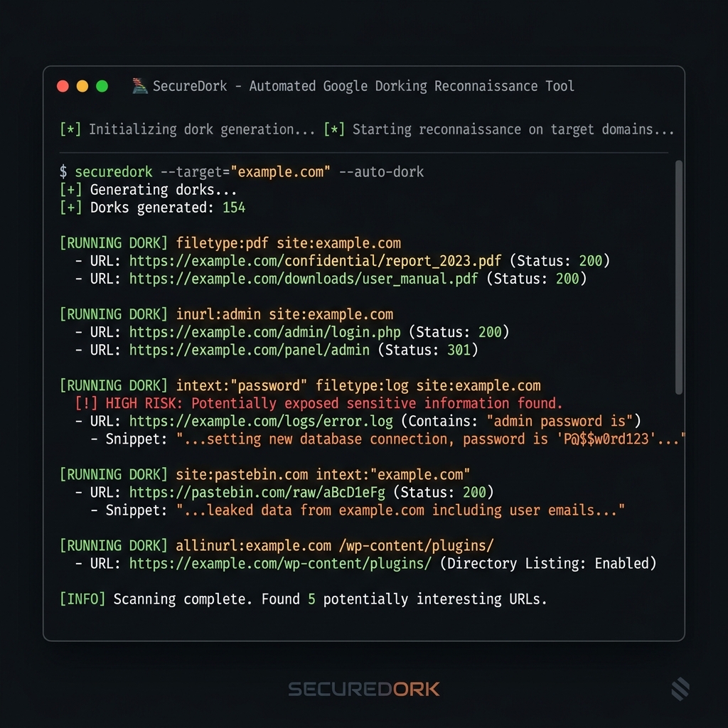
Task: Click the 'inurl:admin site:example.com' dork
Action: pos(284,314)
